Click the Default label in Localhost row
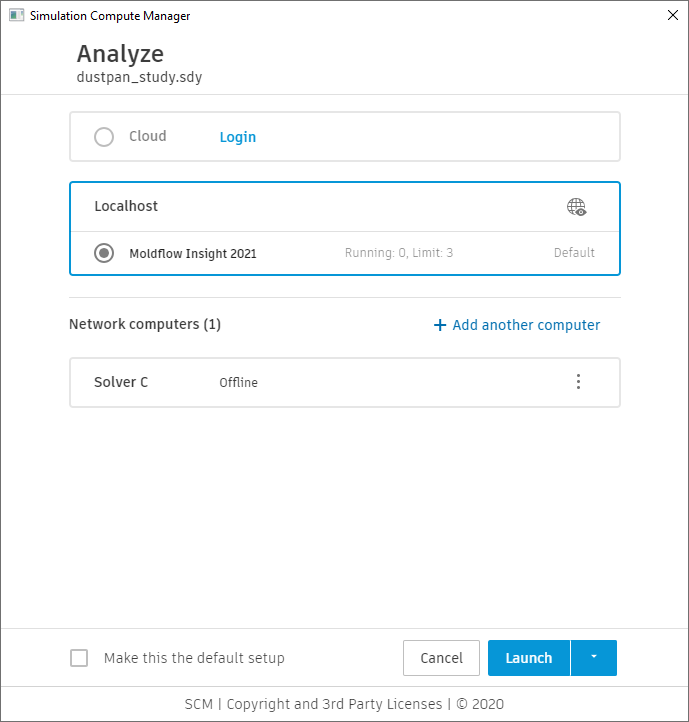Viewport: 689px width, 722px height. tap(574, 253)
